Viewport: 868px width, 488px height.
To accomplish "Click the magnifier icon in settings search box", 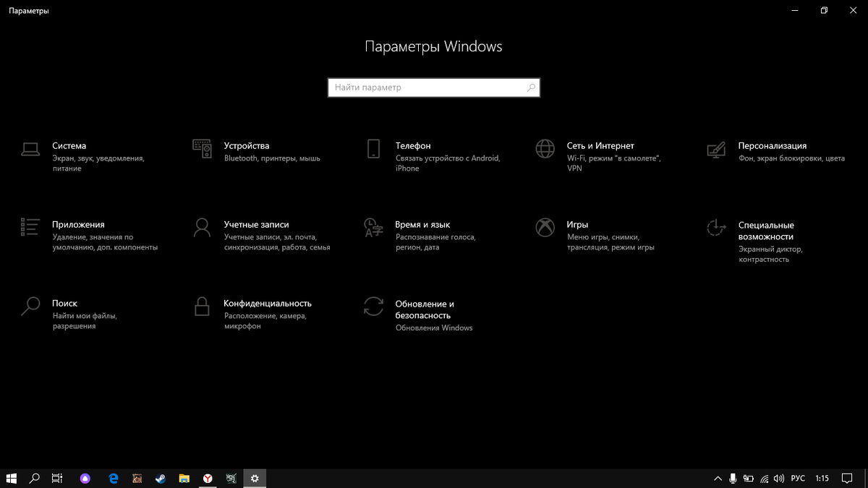I will pyautogui.click(x=531, y=87).
